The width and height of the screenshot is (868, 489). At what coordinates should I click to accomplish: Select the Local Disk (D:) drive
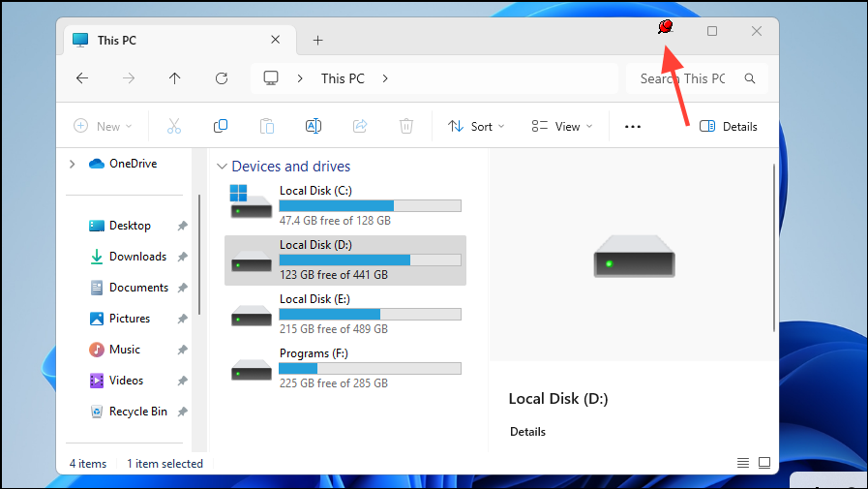345,260
